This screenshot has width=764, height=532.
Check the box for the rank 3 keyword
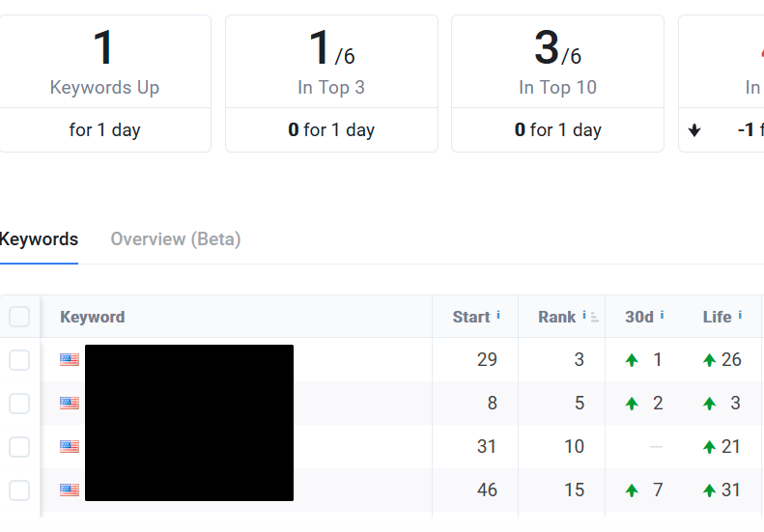pos(19,360)
